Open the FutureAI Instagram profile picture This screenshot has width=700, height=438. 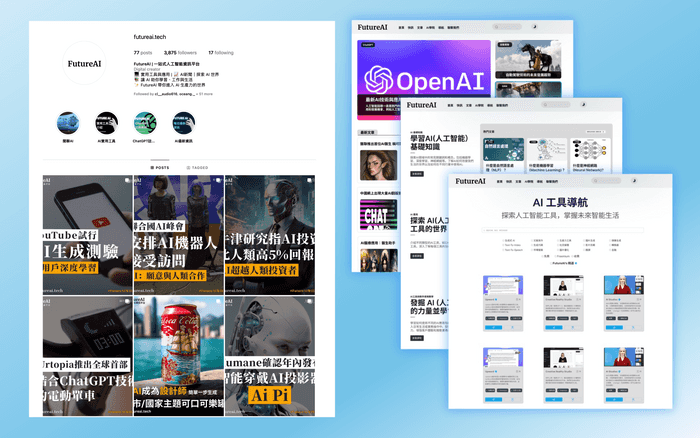pyautogui.click(x=84, y=63)
